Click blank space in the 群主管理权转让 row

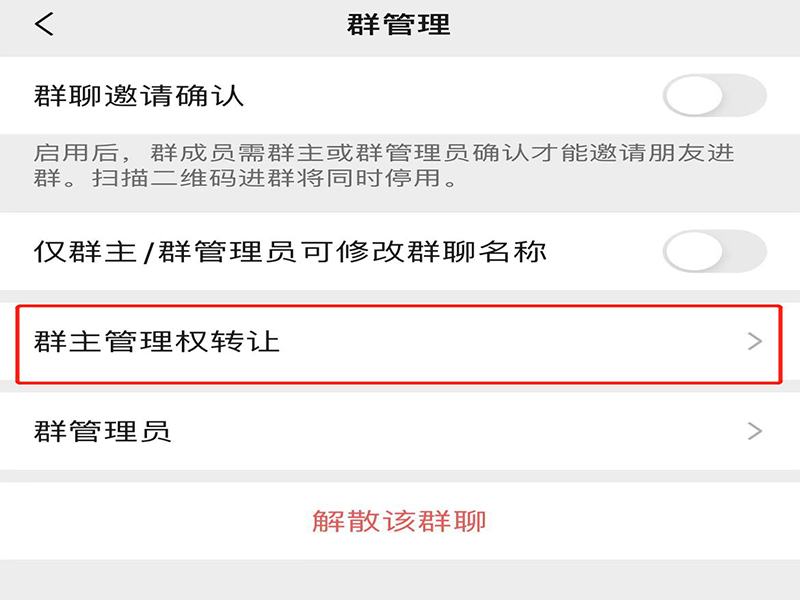pos(500,342)
